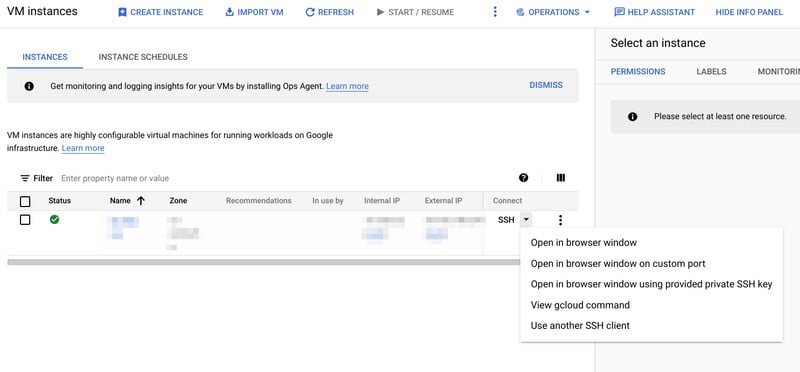
Task: Open the toolbar's three-dot overflow menu
Action: (x=495, y=12)
